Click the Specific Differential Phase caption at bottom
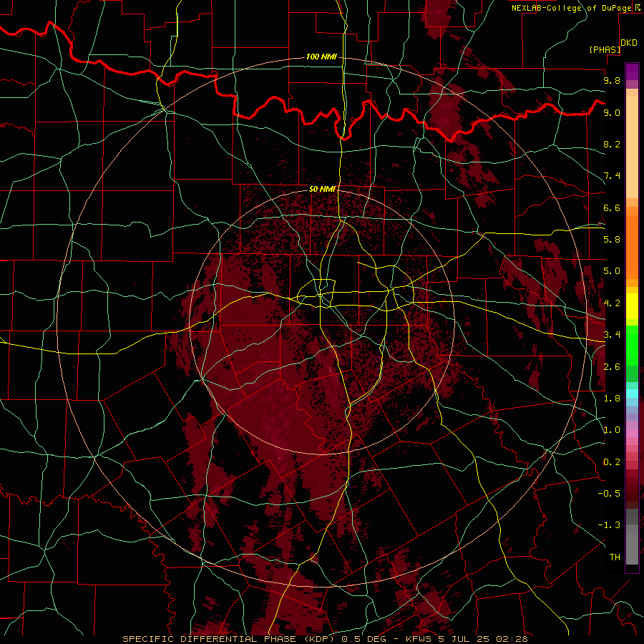This screenshot has width=644, height=644. pyautogui.click(x=325, y=639)
